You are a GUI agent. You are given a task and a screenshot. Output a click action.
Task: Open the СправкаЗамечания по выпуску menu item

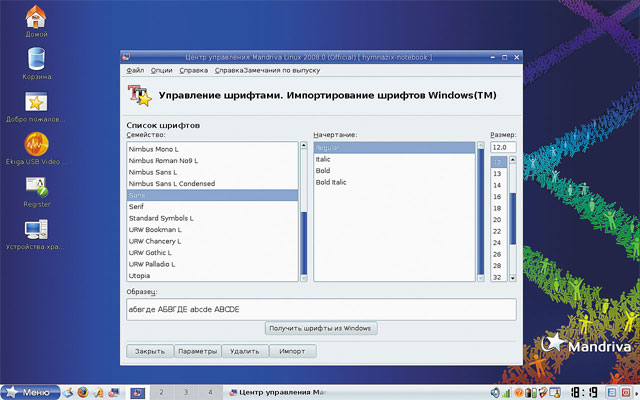click(267, 70)
